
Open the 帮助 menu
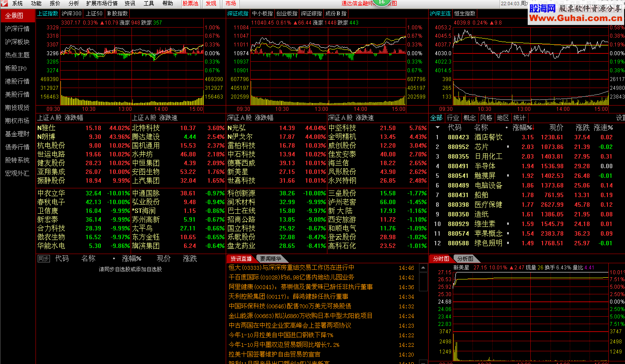(x=168, y=4)
